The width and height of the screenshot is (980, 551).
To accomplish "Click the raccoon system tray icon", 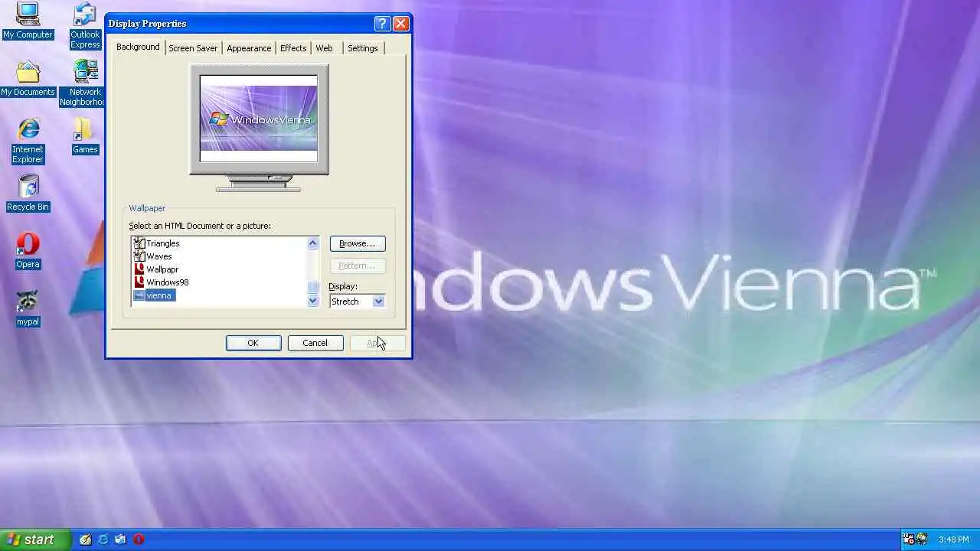I will coord(922,540).
